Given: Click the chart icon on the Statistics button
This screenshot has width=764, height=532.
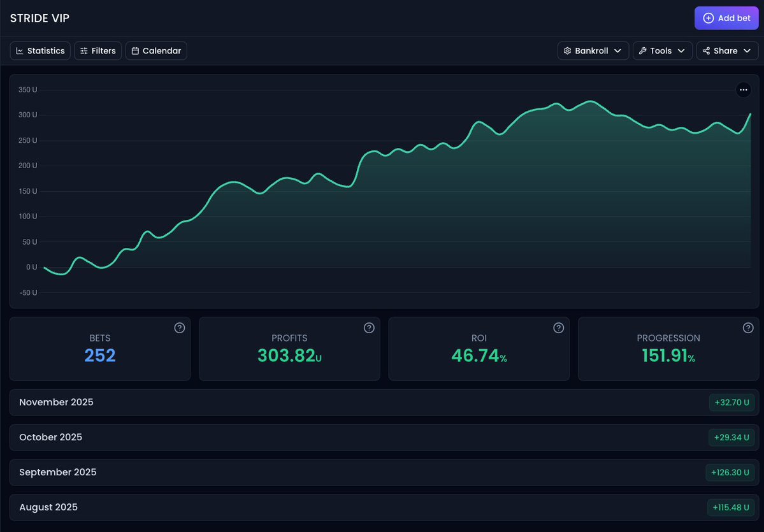Looking at the screenshot, I should tap(20, 50).
